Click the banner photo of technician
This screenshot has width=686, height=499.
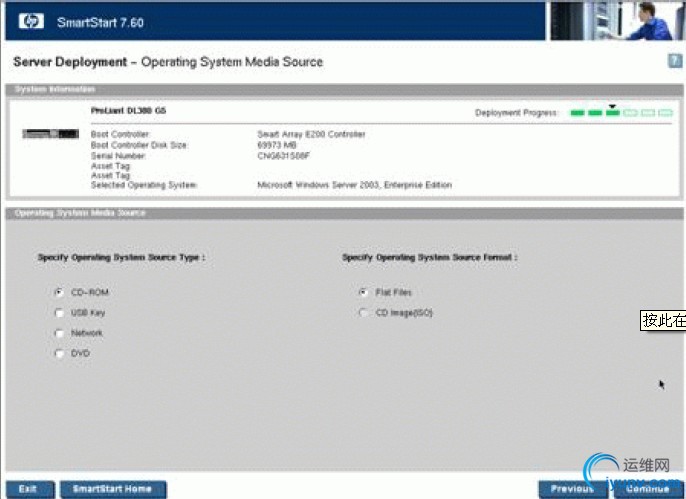(616, 21)
